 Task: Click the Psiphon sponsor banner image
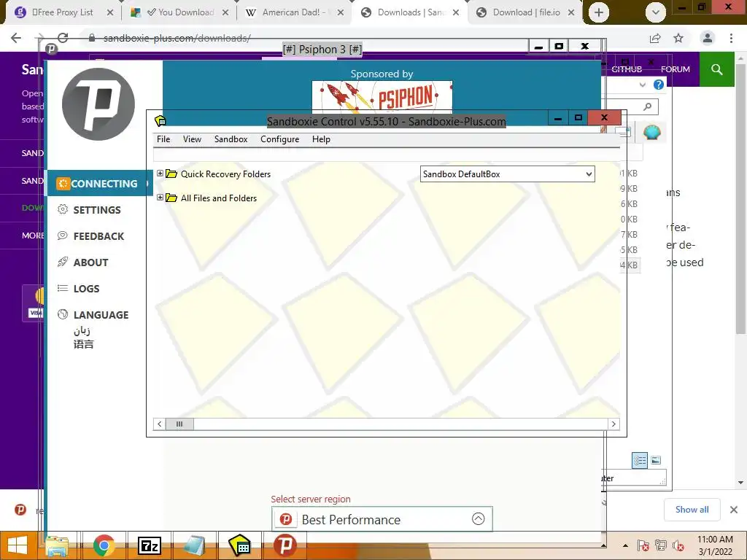tap(382, 96)
